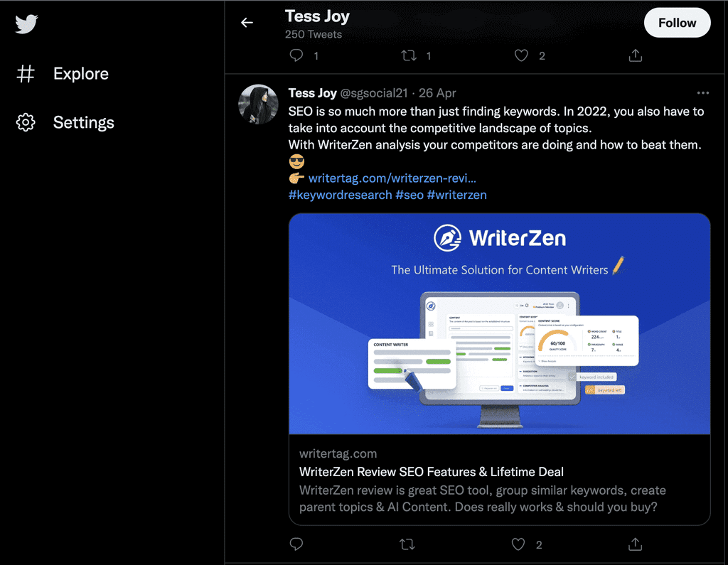Share the upper tweet via share icon

coord(635,55)
